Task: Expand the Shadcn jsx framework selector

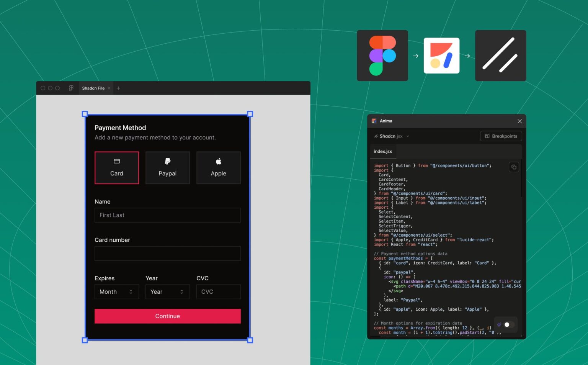Action: point(408,136)
